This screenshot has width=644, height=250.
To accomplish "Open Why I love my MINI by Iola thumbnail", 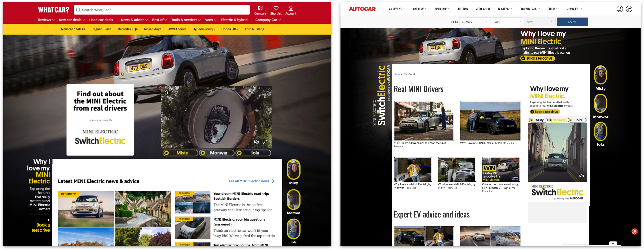I will (490, 121).
